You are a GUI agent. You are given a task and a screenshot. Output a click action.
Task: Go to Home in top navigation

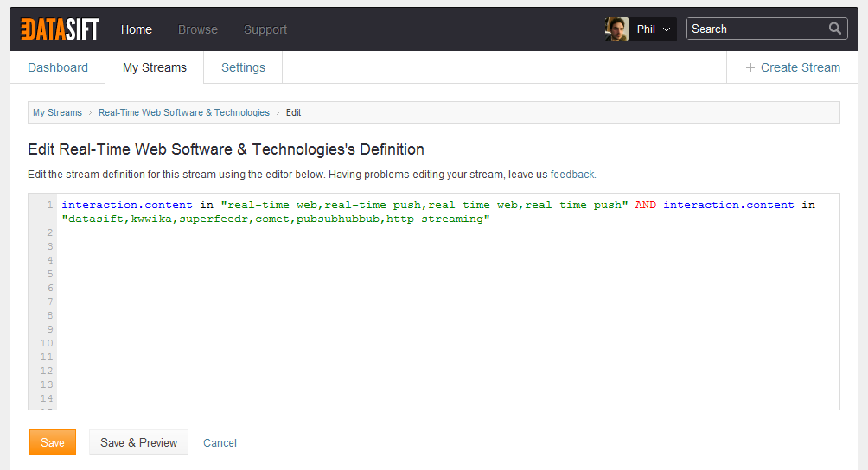coord(137,29)
